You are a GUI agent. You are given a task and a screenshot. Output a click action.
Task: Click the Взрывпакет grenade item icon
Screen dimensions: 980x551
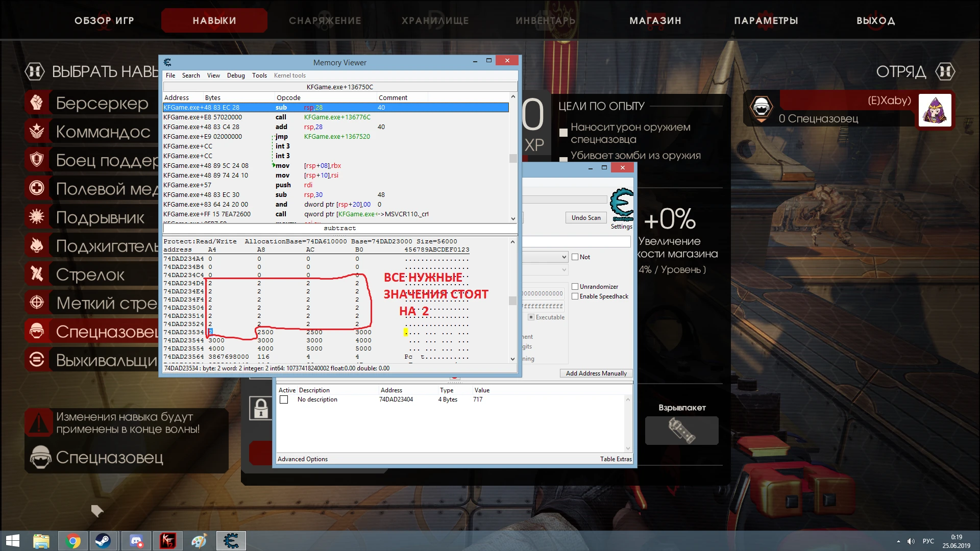point(682,430)
